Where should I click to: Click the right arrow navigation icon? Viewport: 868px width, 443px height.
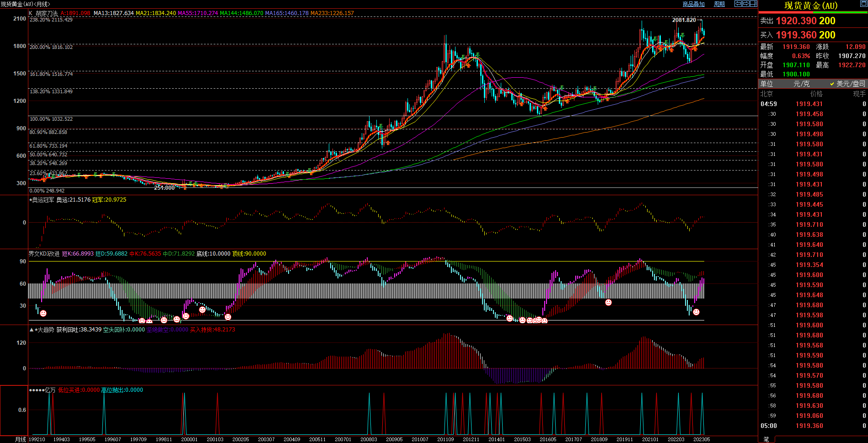[746, 4]
